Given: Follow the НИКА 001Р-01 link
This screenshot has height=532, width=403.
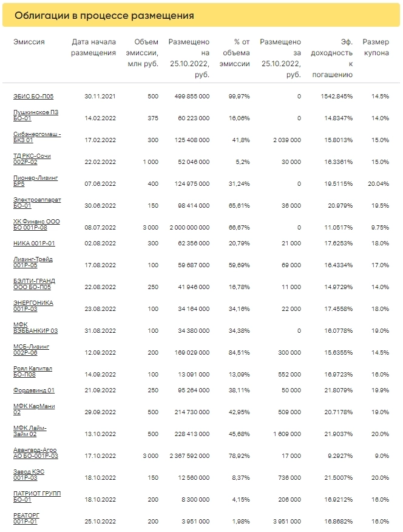Looking at the screenshot, I should [x=34, y=244].
